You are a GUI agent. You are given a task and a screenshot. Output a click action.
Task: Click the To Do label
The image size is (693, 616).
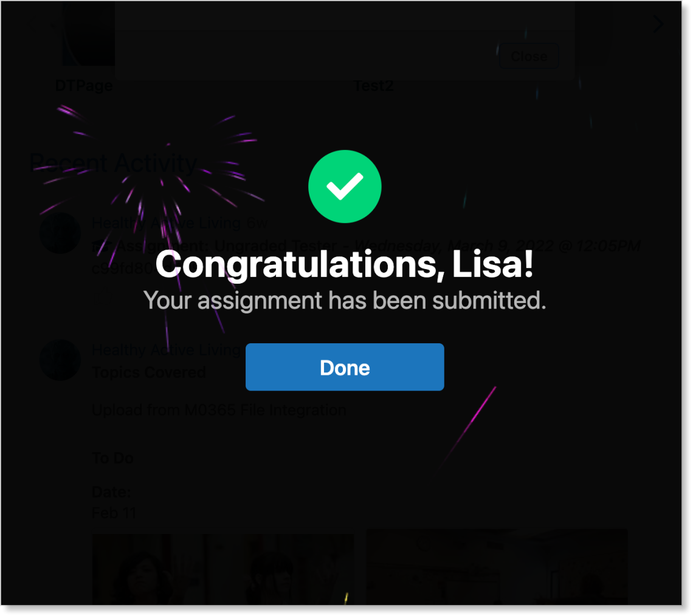tap(112, 458)
